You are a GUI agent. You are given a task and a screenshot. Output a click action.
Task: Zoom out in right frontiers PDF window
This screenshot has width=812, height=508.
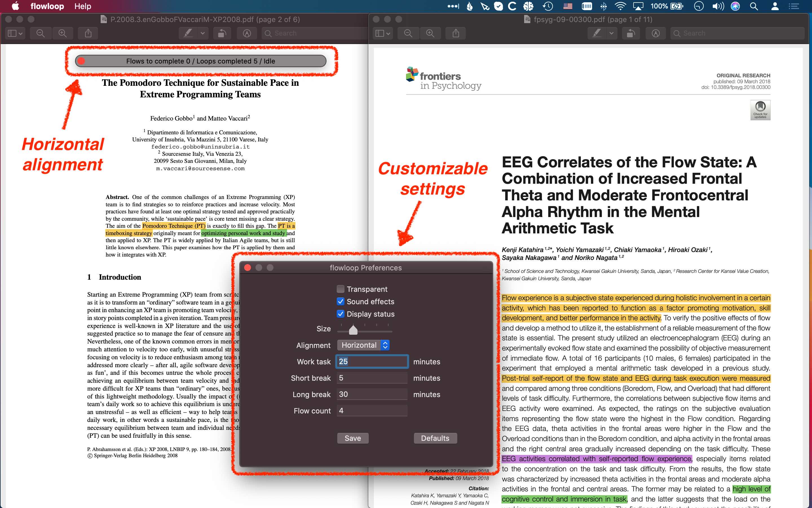pyautogui.click(x=408, y=33)
